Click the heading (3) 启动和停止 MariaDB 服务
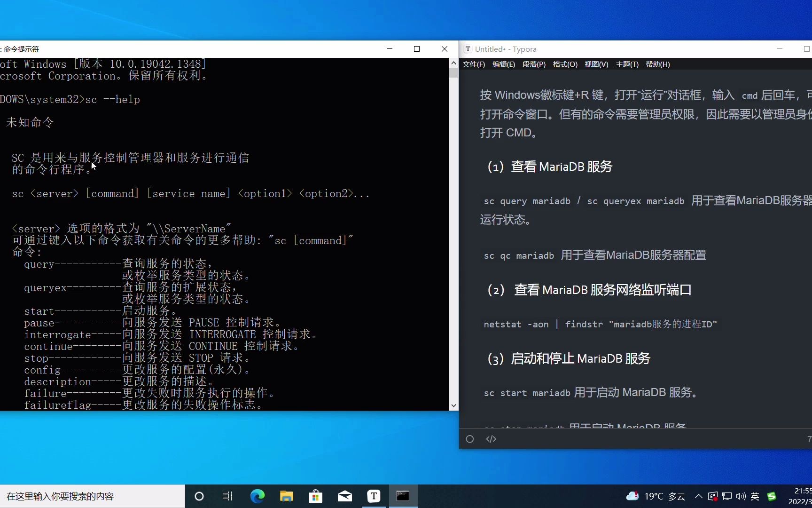 (x=569, y=359)
